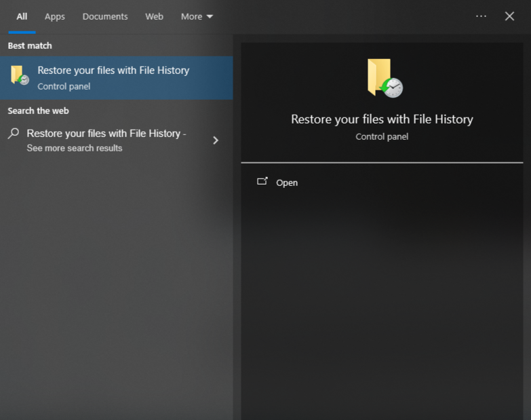Open the Documents tab
The width and height of the screenshot is (531, 420).
click(105, 16)
